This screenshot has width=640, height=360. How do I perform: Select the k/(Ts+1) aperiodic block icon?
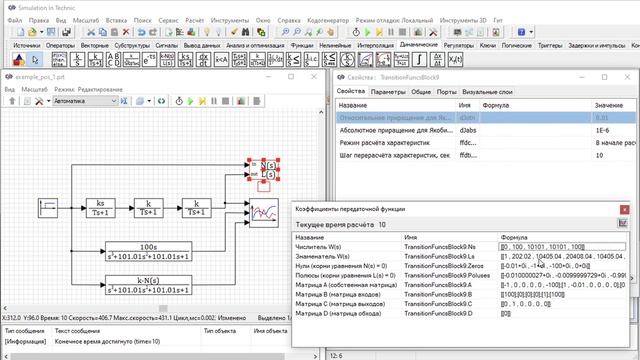tap(96, 60)
